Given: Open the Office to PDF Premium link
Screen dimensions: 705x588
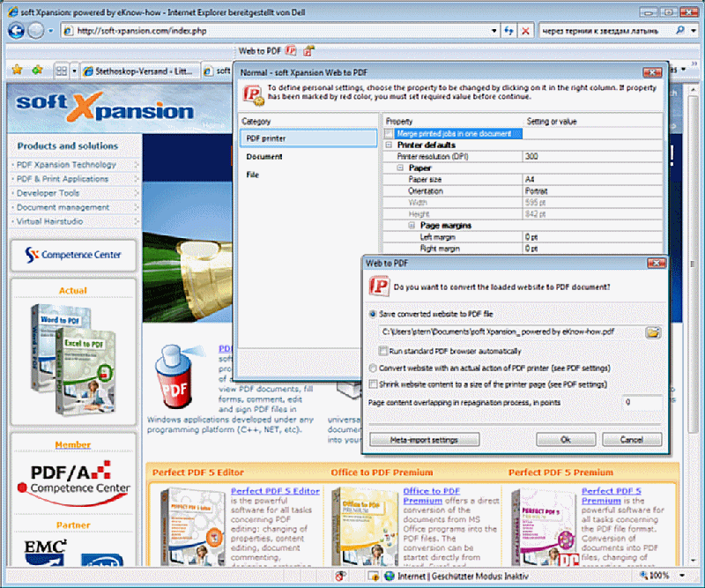Looking at the screenshot, I should click(431, 495).
